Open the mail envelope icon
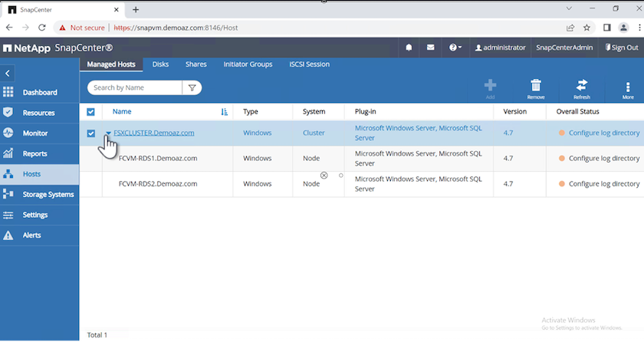 [x=430, y=48]
